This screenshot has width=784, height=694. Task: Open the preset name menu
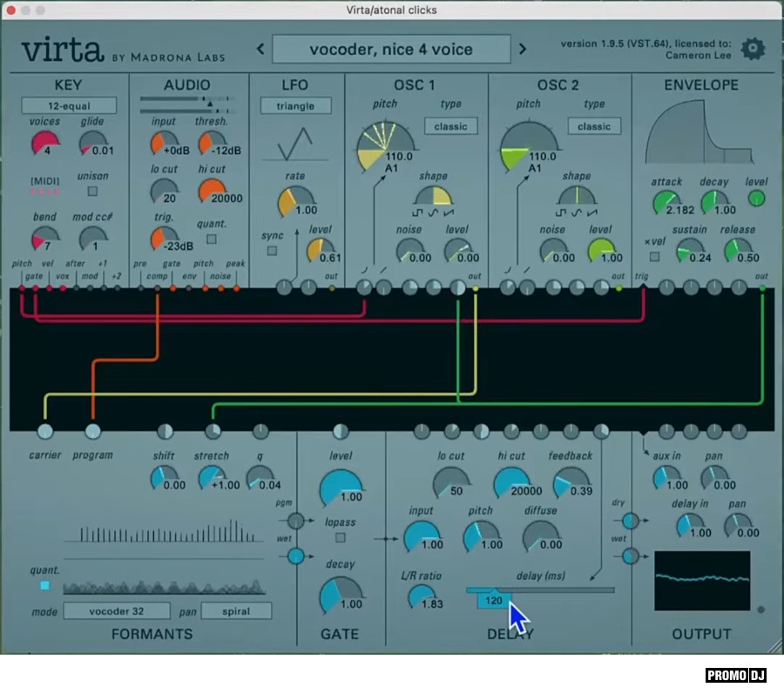[391, 49]
